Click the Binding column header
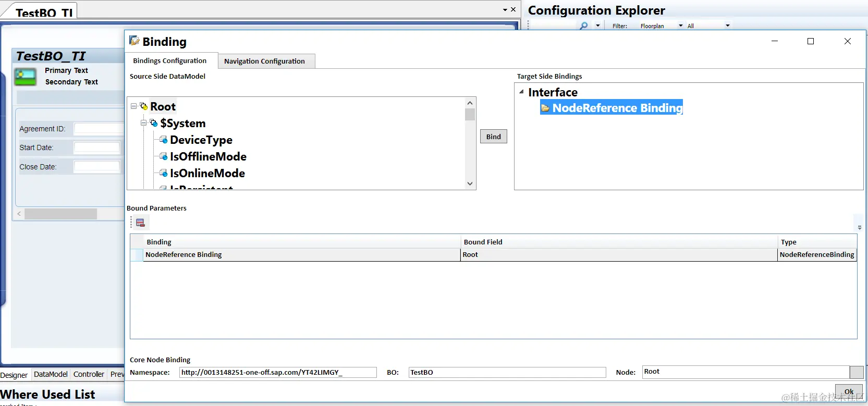Viewport: 868px width, 406px height. point(301,242)
